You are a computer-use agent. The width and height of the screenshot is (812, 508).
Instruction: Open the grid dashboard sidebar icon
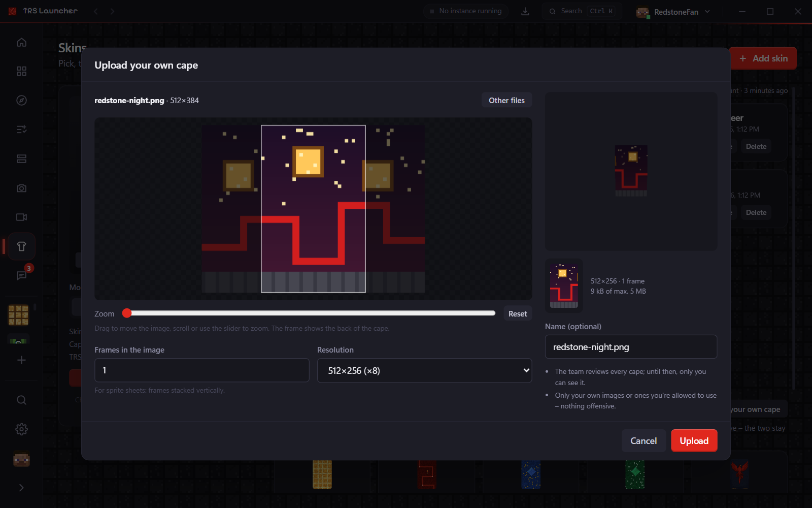(x=21, y=71)
